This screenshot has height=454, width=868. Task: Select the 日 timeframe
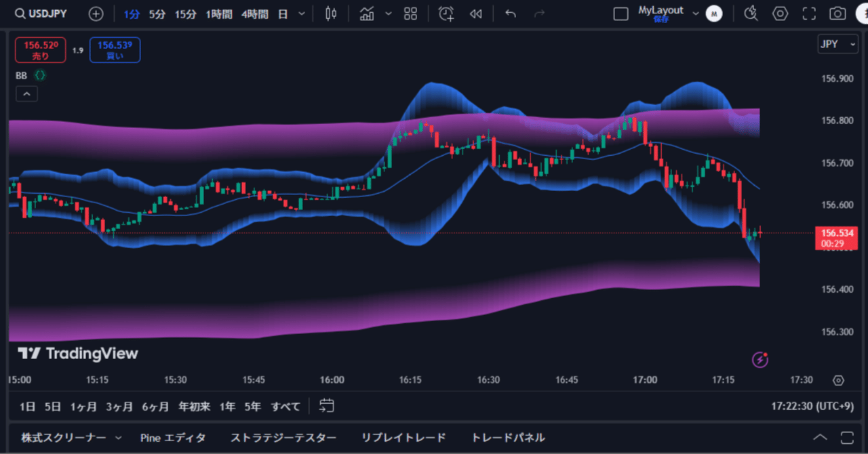pyautogui.click(x=283, y=14)
